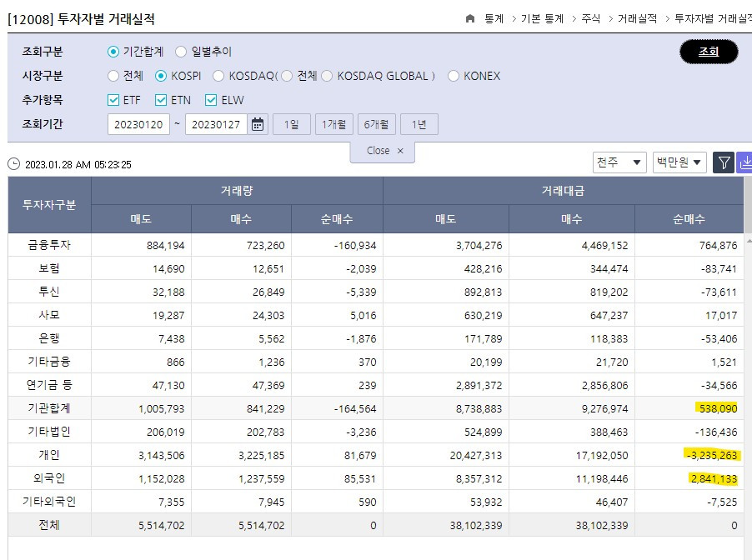Click the 투자자구분 column header

[49, 205]
